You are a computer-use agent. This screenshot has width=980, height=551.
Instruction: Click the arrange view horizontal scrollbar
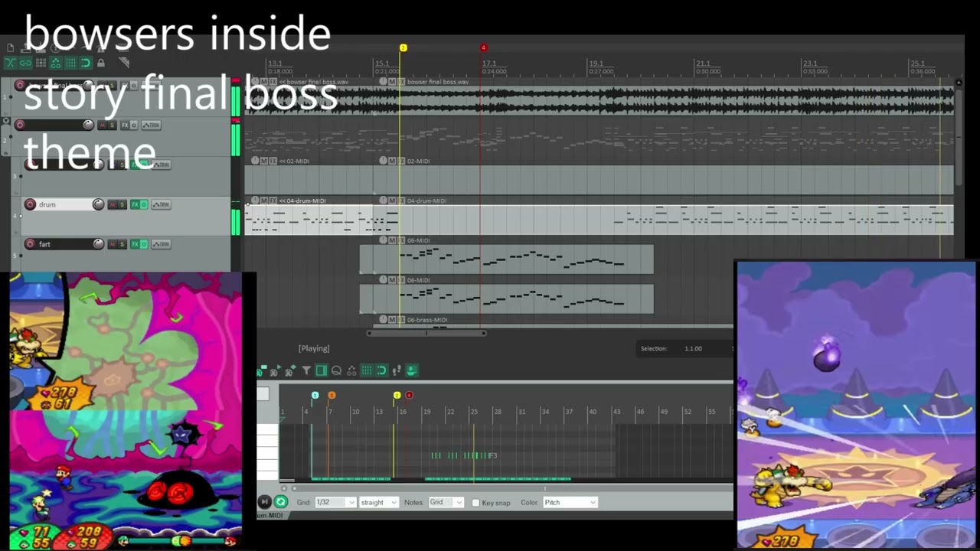tap(426, 332)
